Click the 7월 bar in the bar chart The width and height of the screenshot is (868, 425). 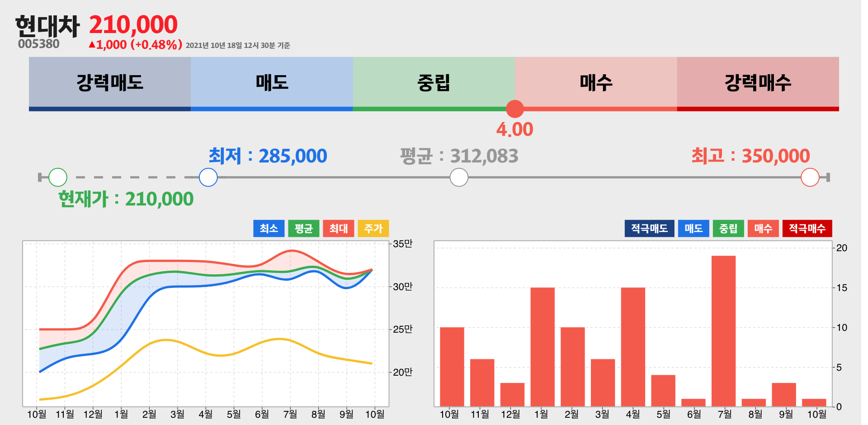[x=724, y=331]
